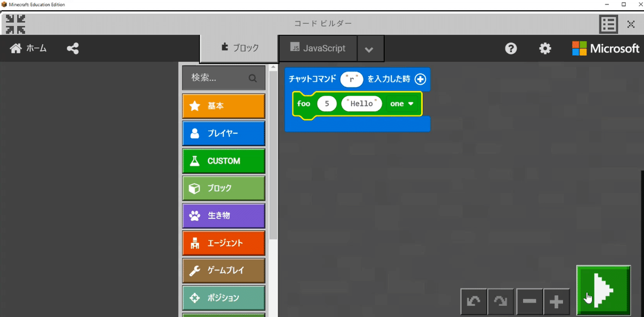Open the ポジション category
The image size is (644, 317).
point(224,298)
